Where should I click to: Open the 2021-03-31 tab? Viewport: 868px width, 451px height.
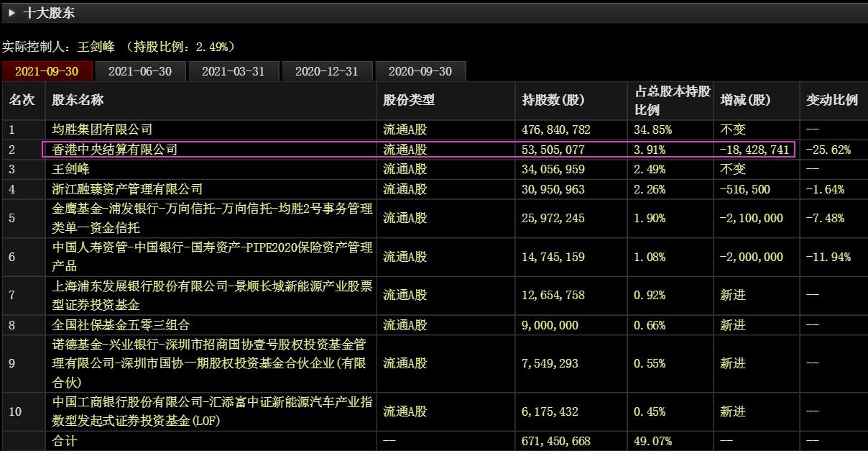[x=234, y=71]
